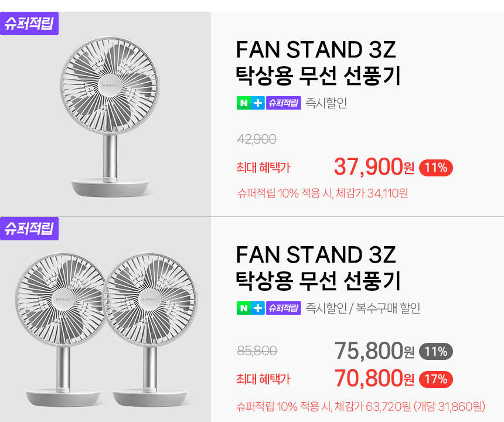Click the crossed-out 85,800 original price
The width and height of the screenshot is (504, 422).
[257, 351]
